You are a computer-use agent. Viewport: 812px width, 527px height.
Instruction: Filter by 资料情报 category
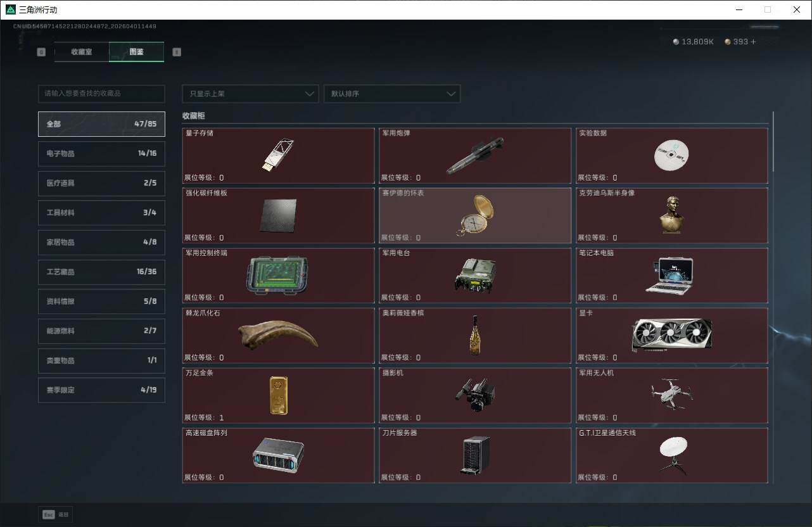101,302
